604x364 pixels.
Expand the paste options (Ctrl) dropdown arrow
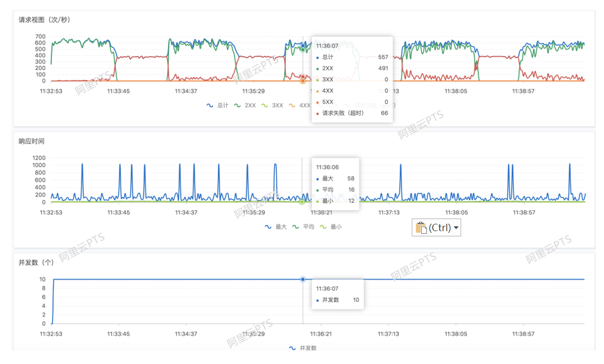tap(456, 227)
